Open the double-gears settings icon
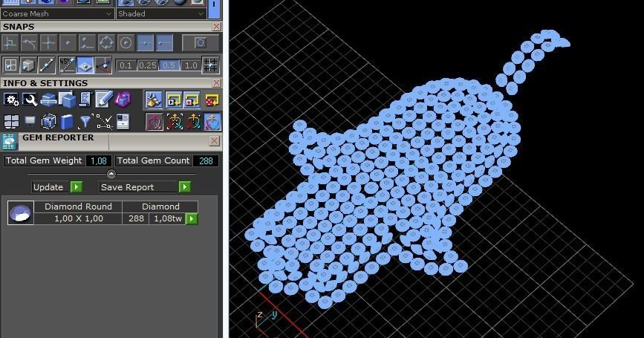This screenshot has width=644, height=338. [x=11, y=100]
